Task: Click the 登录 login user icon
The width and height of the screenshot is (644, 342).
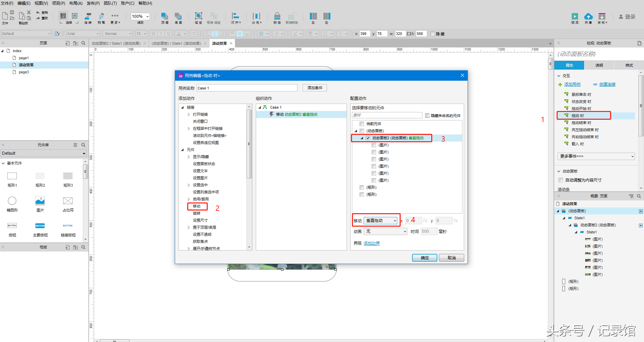Action: point(621,16)
